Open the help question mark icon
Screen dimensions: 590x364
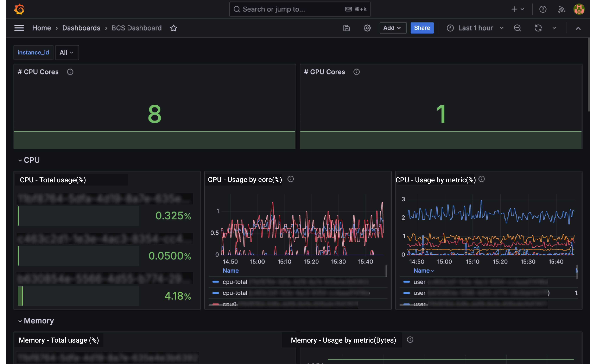click(543, 9)
